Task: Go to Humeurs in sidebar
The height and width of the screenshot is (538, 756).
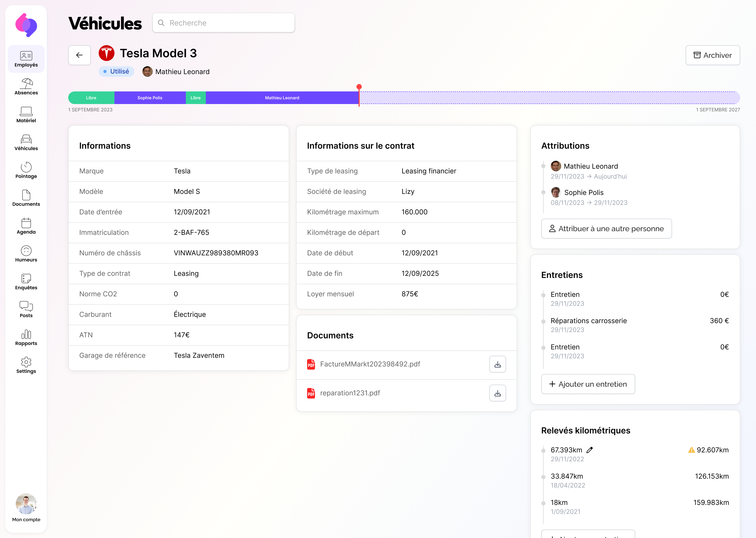Action: 26,254
